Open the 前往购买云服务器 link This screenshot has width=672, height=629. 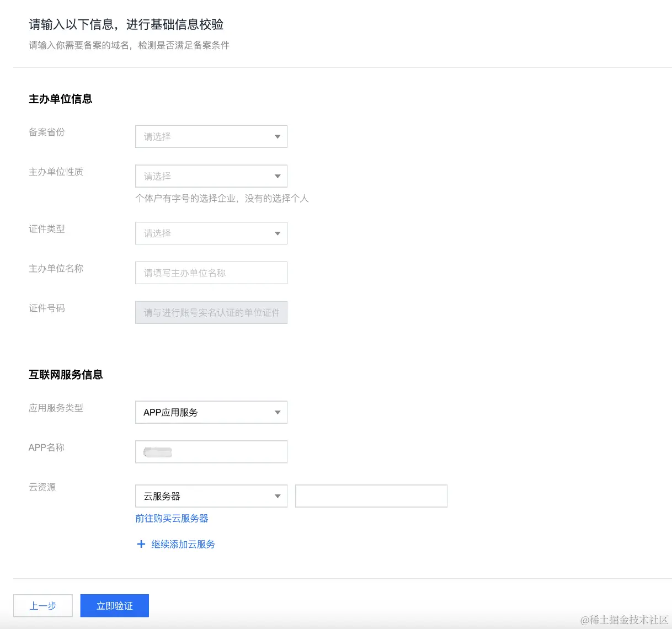pyautogui.click(x=172, y=518)
